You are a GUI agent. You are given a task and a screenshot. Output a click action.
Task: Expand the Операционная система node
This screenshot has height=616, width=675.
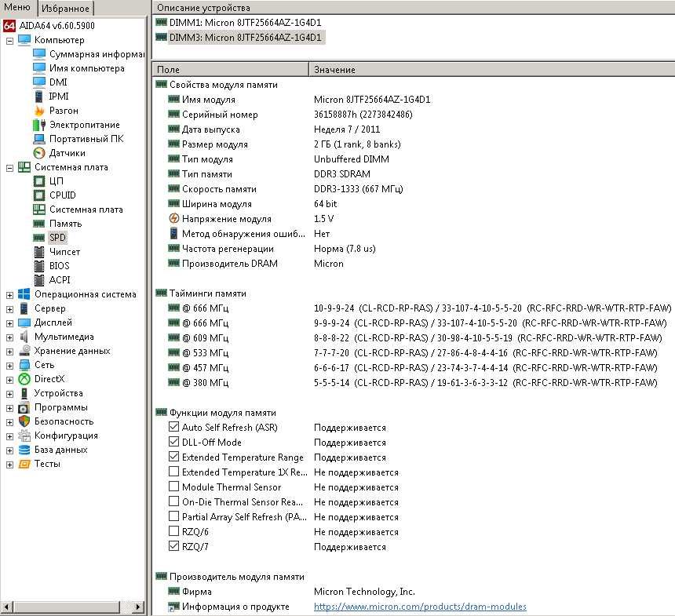pyautogui.click(x=9, y=295)
